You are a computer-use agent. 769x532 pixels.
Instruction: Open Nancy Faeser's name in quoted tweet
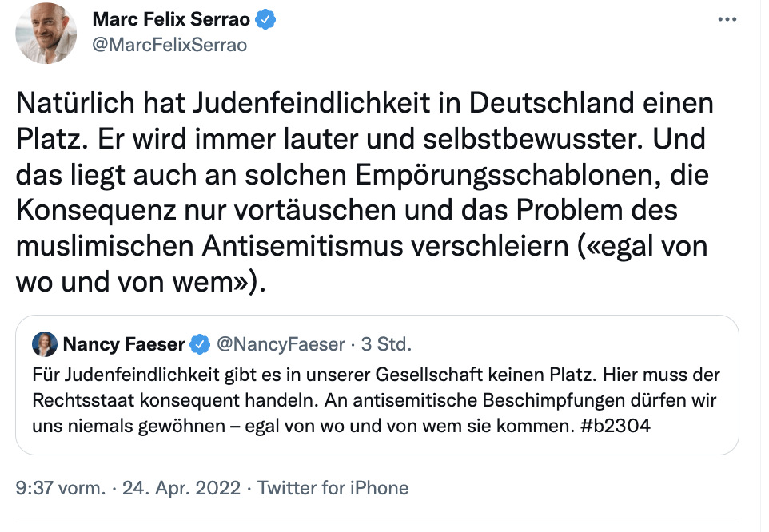(123, 344)
